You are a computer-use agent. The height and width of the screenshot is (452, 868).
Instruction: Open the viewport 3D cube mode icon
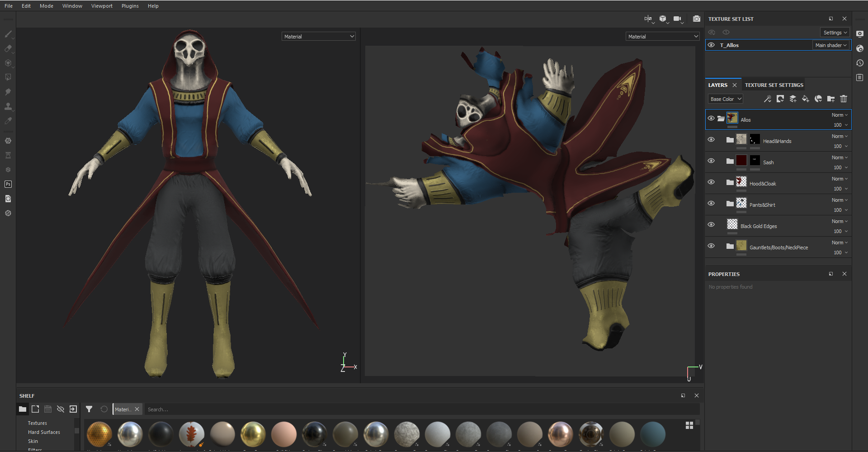663,19
